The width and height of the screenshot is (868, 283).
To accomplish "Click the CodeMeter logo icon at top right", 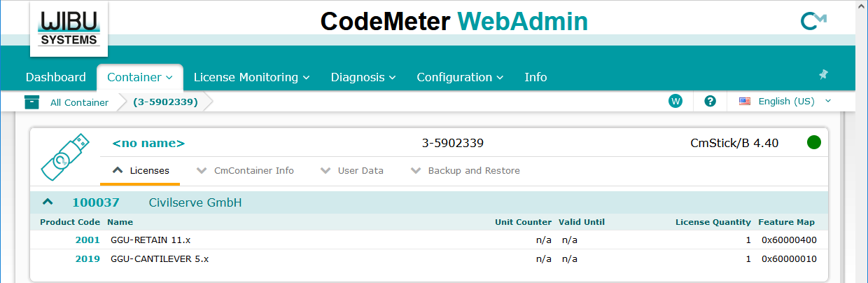I will (x=813, y=22).
